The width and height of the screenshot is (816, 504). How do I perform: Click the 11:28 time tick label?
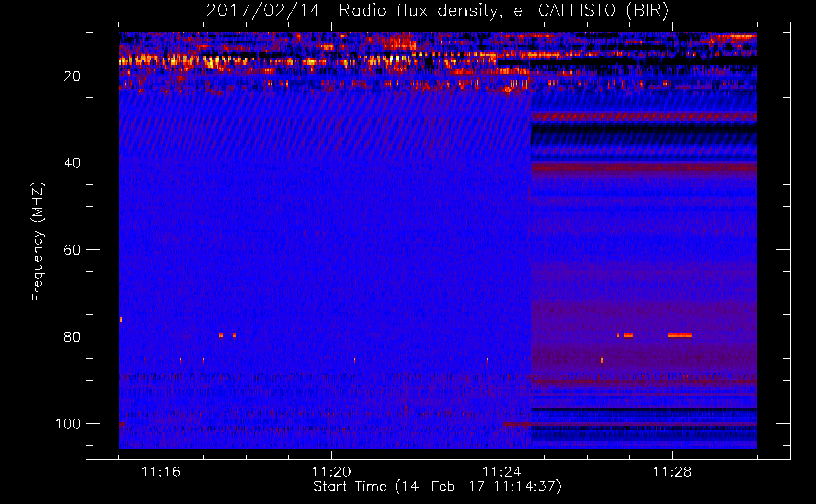[x=672, y=472]
